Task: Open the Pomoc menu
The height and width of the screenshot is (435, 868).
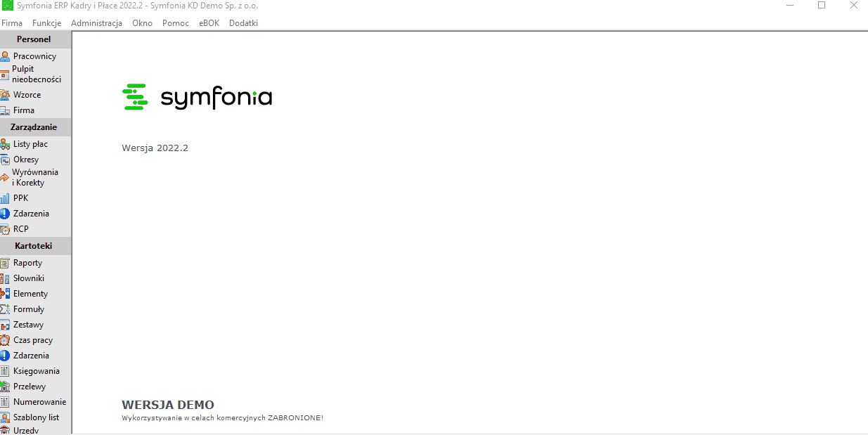Action: point(176,23)
